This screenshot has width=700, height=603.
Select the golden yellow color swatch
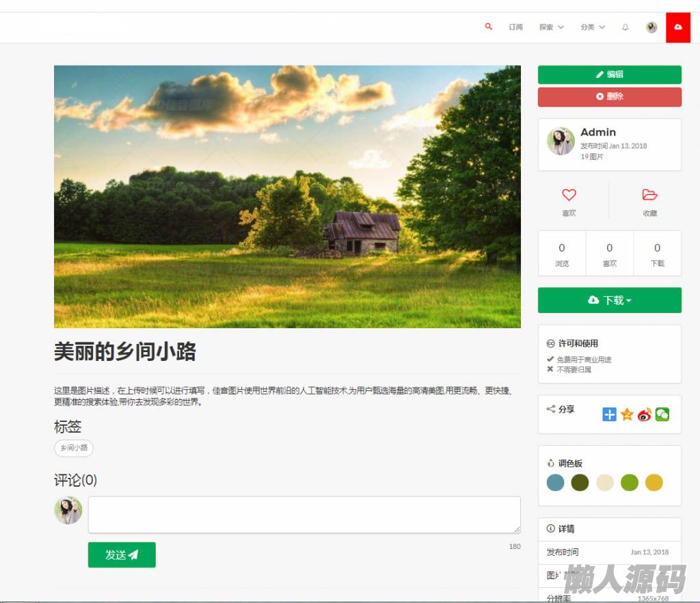click(x=654, y=483)
